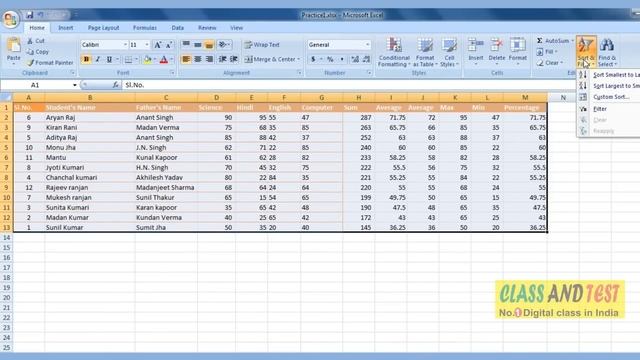Open the Fill dropdown
The height and width of the screenshot is (360, 640).
coord(547,52)
